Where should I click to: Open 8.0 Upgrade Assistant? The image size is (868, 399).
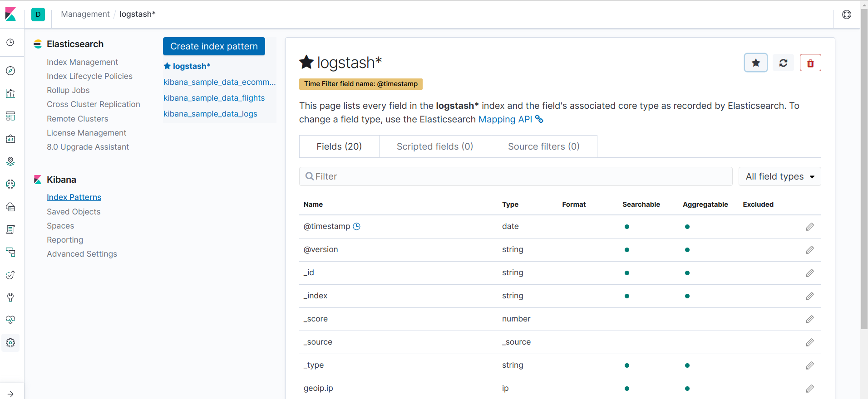pyautogui.click(x=88, y=147)
